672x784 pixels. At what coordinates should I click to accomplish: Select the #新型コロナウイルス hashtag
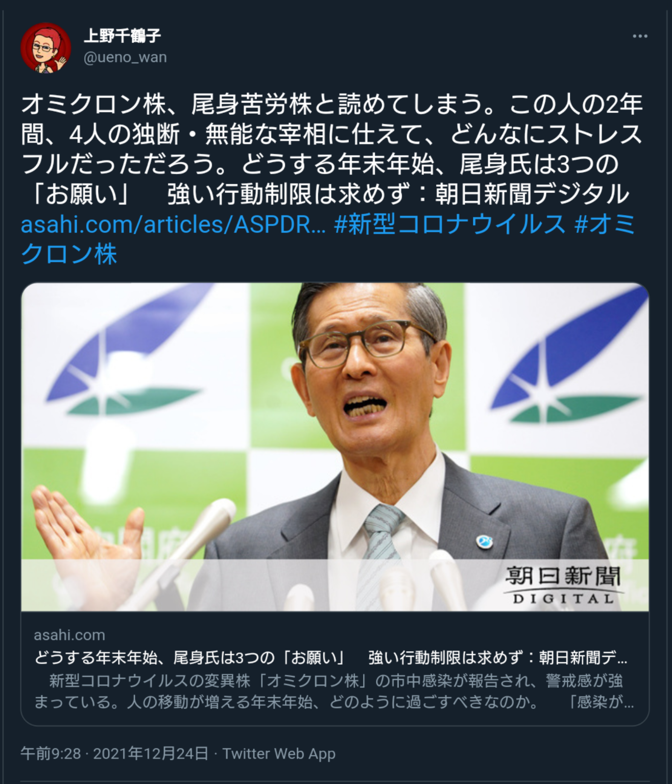(450, 224)
